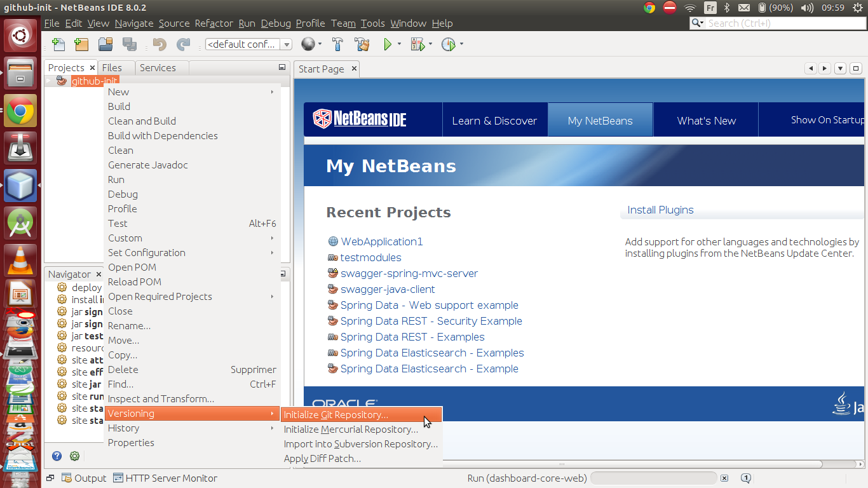Open VLC media player from the launcher
868x488 pixels.
pos(20,259)
